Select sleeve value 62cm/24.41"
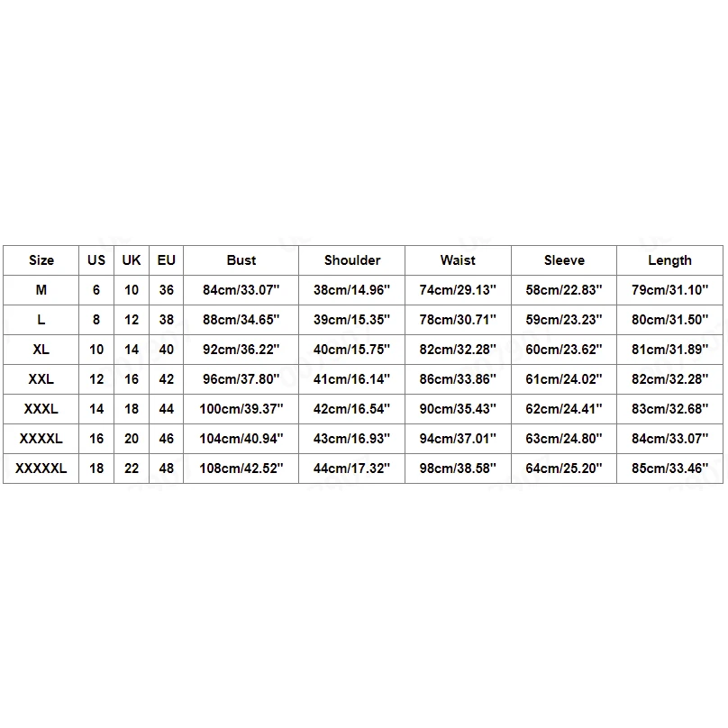Screen dimensions: 728x728 564,409
